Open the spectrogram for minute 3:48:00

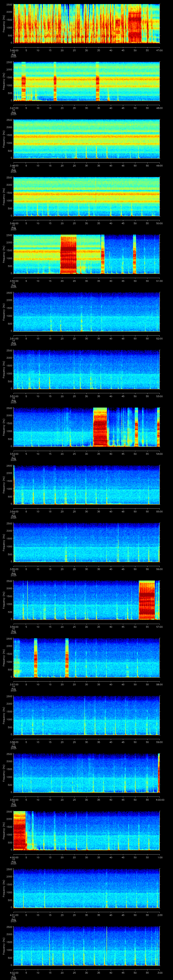pos(87,139)
